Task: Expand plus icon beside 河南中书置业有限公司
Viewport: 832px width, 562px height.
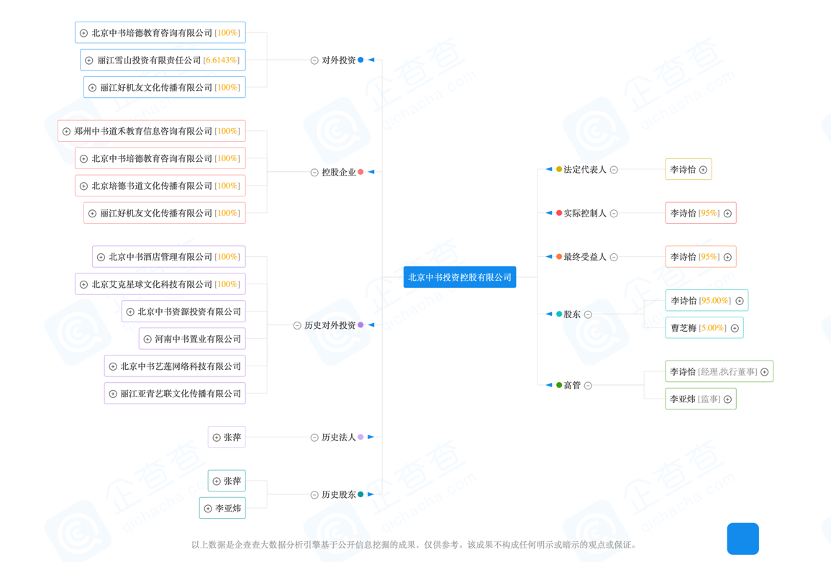Action: [x=147, y=339]
